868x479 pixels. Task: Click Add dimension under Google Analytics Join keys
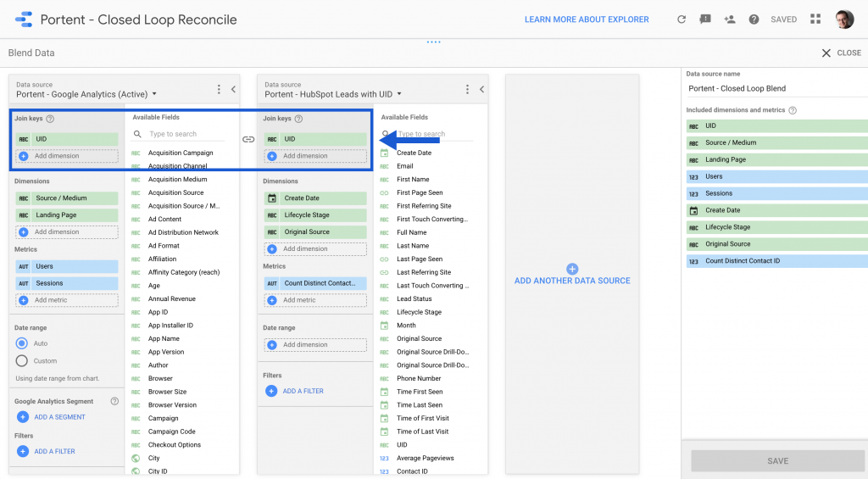coord(66,156)
